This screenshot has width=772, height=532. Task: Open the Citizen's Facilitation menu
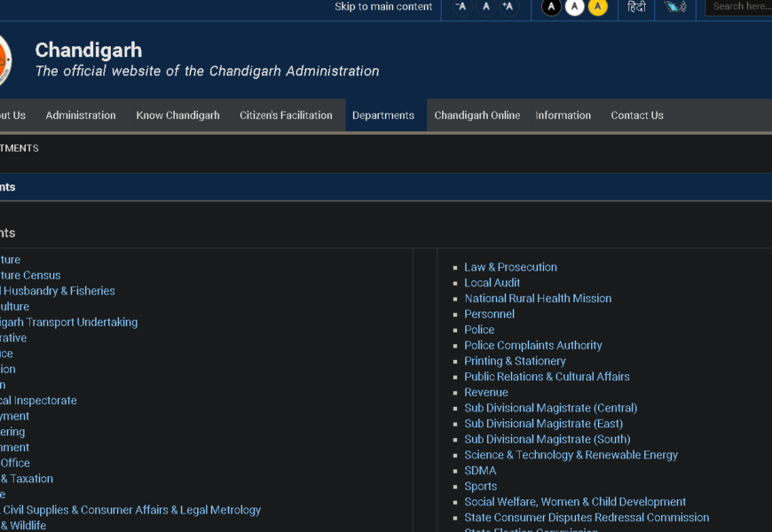pos(286,115)
